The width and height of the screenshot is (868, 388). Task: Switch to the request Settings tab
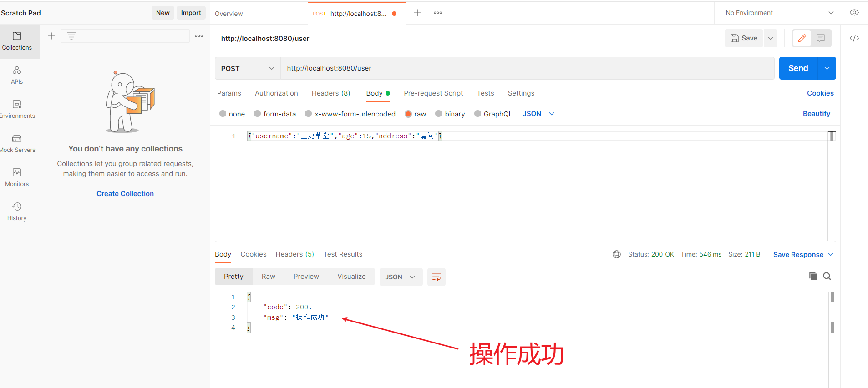(x=521, y=93)
